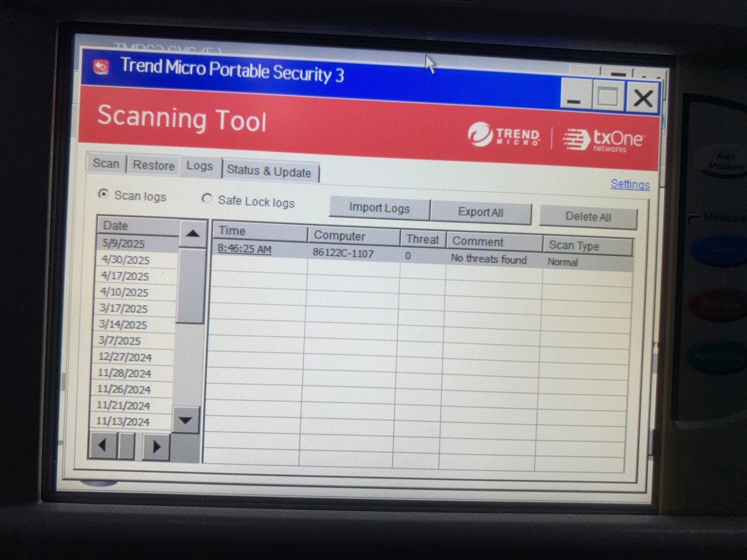This screenshot has width=747, height=560.
Task: Select the Scan logs radio button
Action: (x=103, y=194)
